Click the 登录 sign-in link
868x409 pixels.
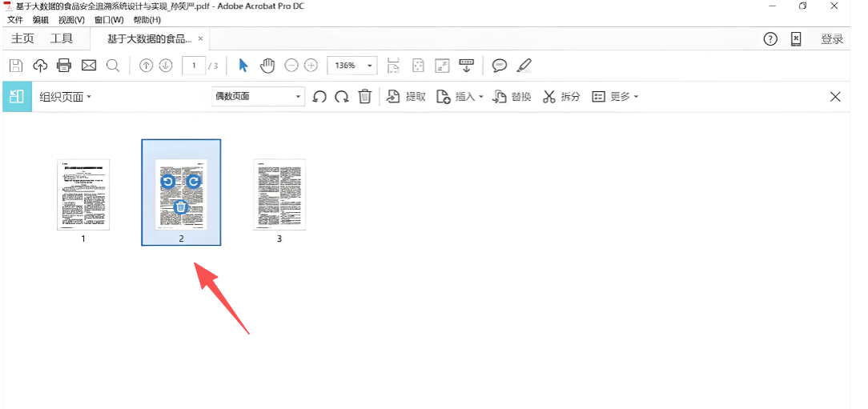click(832, 38)
